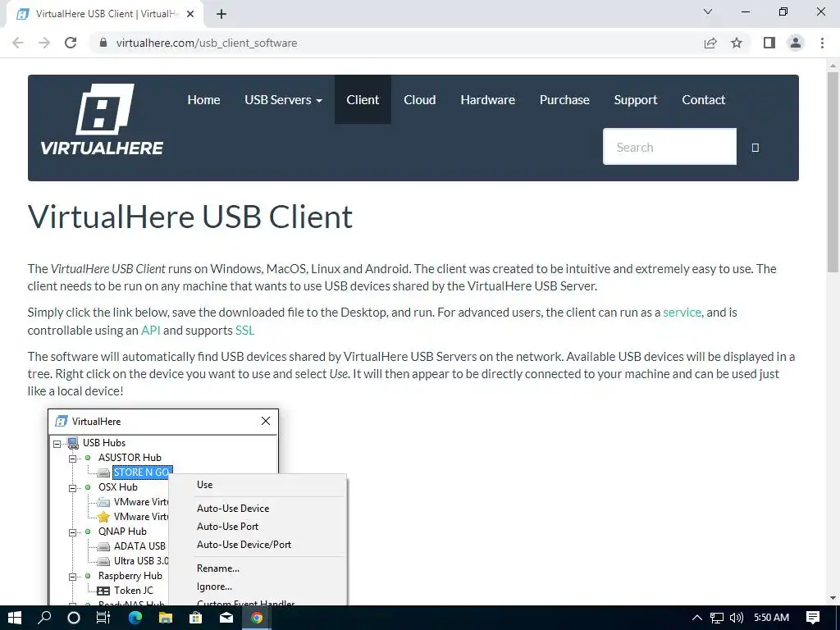Click the browser forward arrow

(44, 43)
